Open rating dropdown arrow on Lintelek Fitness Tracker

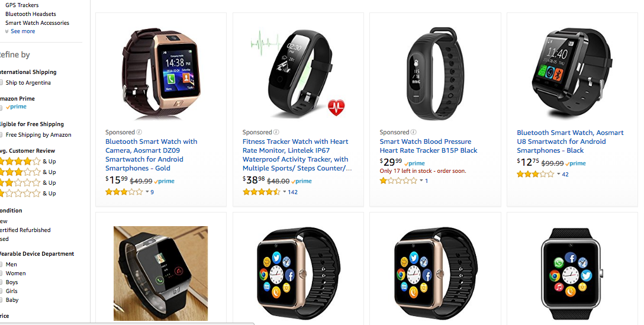click(284, 192)
